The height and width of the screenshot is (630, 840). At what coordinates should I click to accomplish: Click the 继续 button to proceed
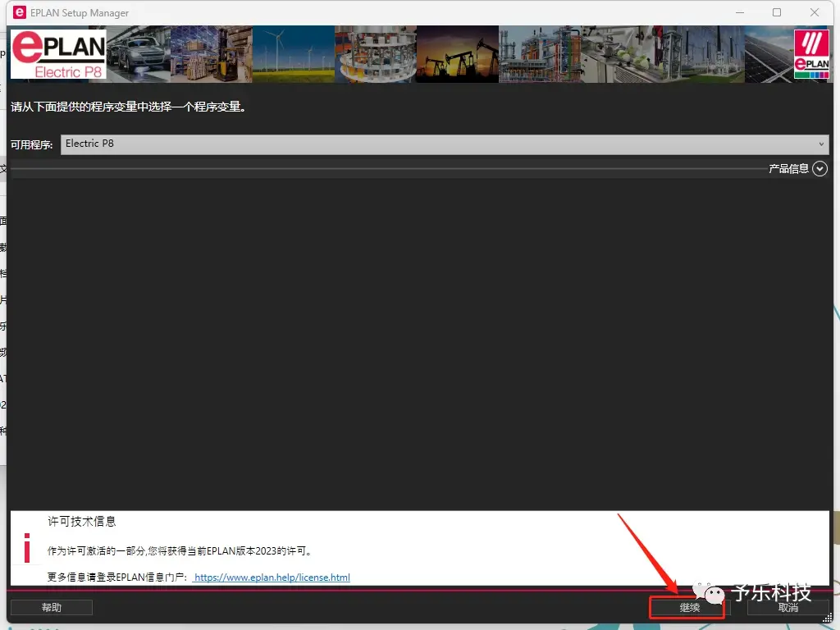pos(689,608)
